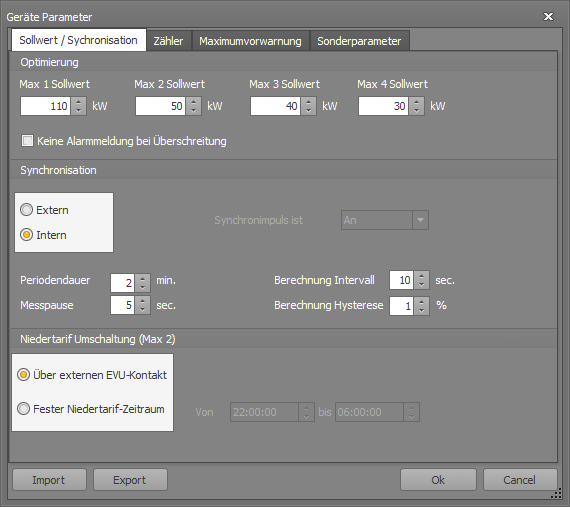Increase Max 1 Sollwert with up arrow

(x=79, y=101)
